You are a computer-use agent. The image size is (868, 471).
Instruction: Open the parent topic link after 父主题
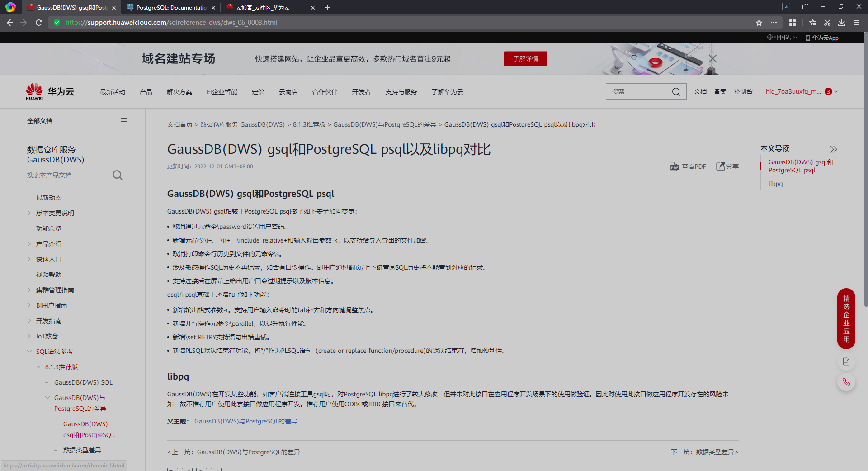246,421
